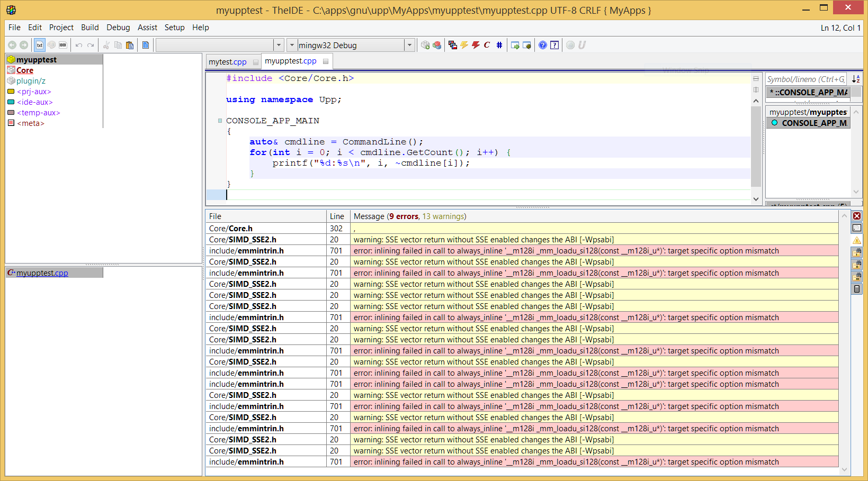Click the Symbol/lineno search field
Screen dimensions: 868x481
click(806, 79)
